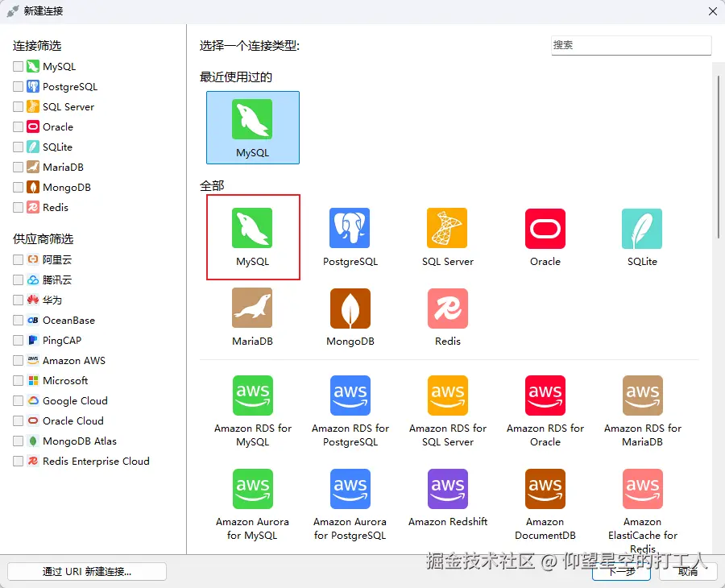Tick the MongoDB Atlas vendor checkbox

pos(18,441)
